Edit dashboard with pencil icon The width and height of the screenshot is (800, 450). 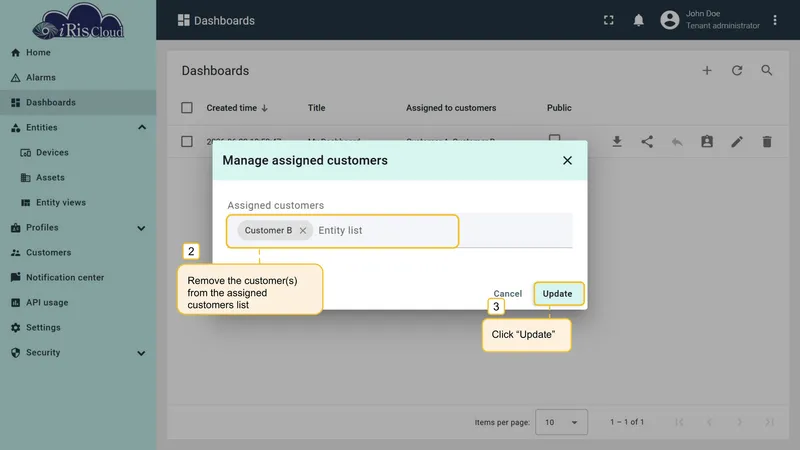(x=737, y=141)
